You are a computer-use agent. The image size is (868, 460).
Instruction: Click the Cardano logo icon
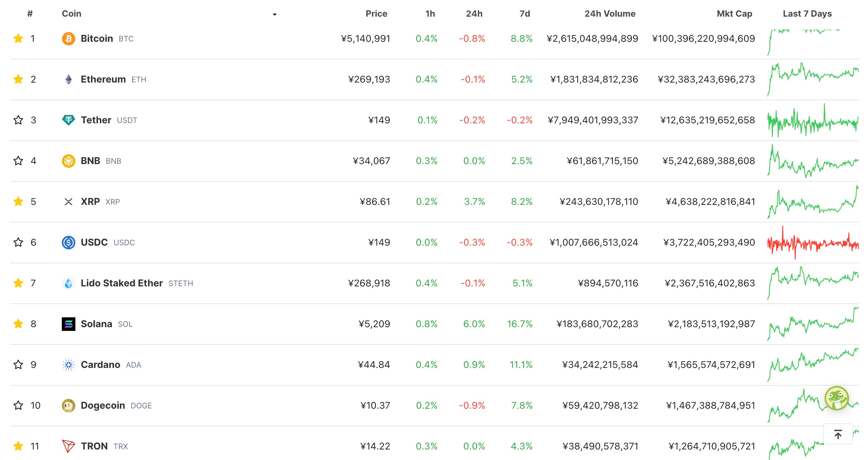click(68, 365)
